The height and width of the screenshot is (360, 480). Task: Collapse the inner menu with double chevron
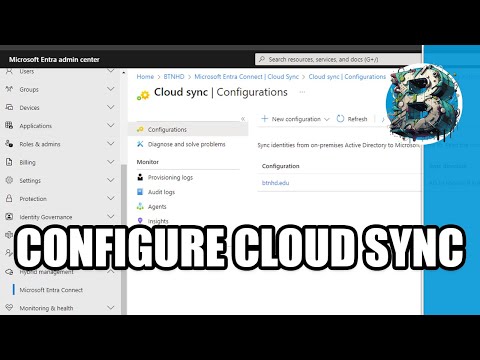coord(243,119)
